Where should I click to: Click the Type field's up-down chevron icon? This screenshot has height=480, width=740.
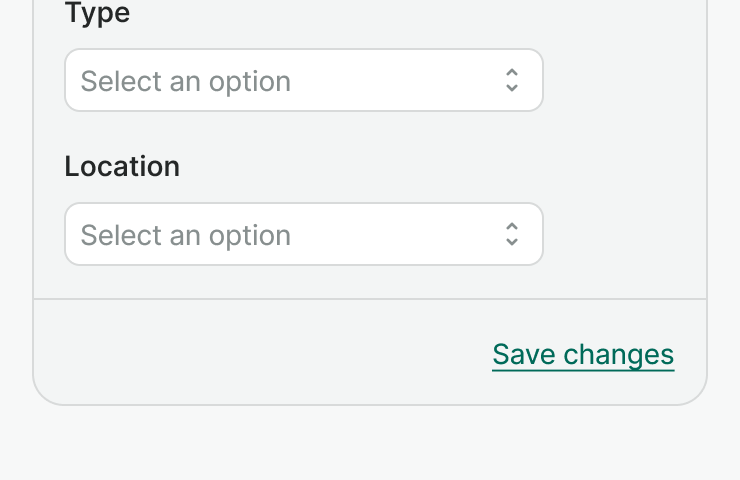click(x=512, y=80)
